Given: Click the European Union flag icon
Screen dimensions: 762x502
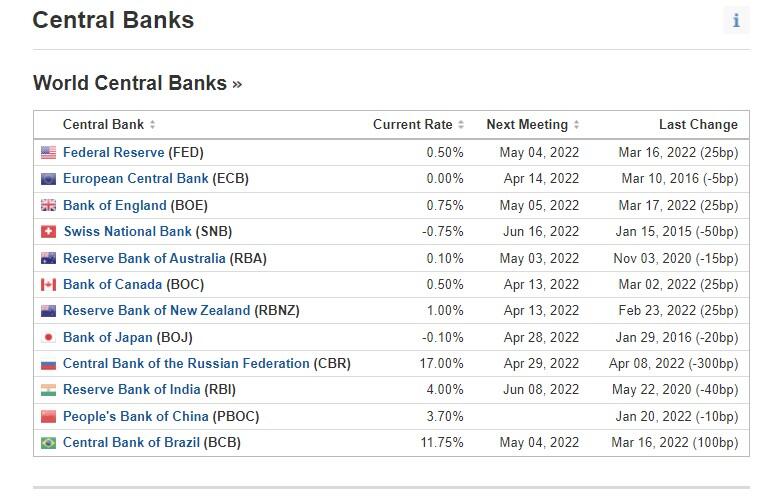Looking at the screenshot, I should (48, 179).
